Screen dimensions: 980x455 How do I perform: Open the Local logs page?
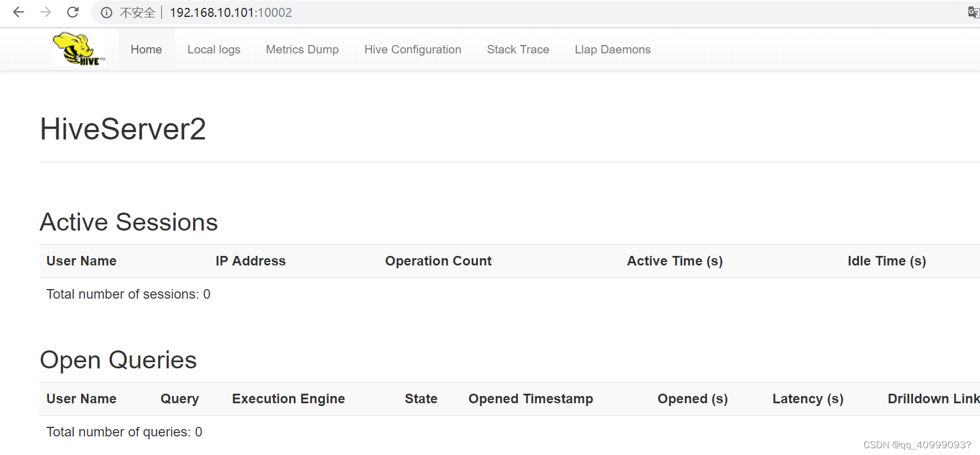[x=214, y=49]
